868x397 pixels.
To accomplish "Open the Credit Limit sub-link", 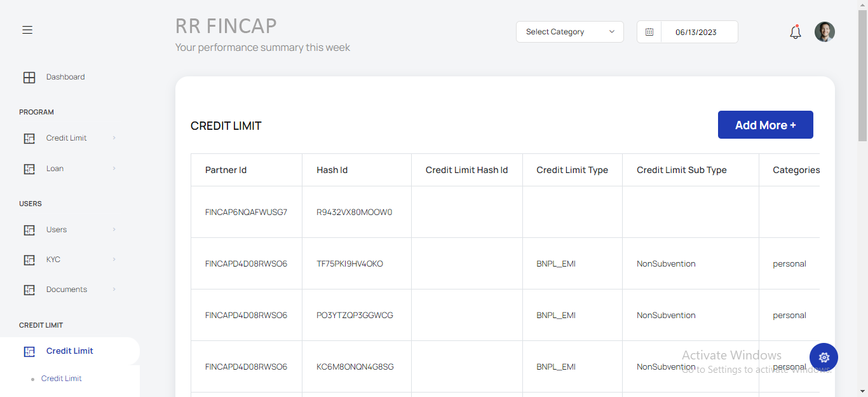I will (x=62, y=379).
